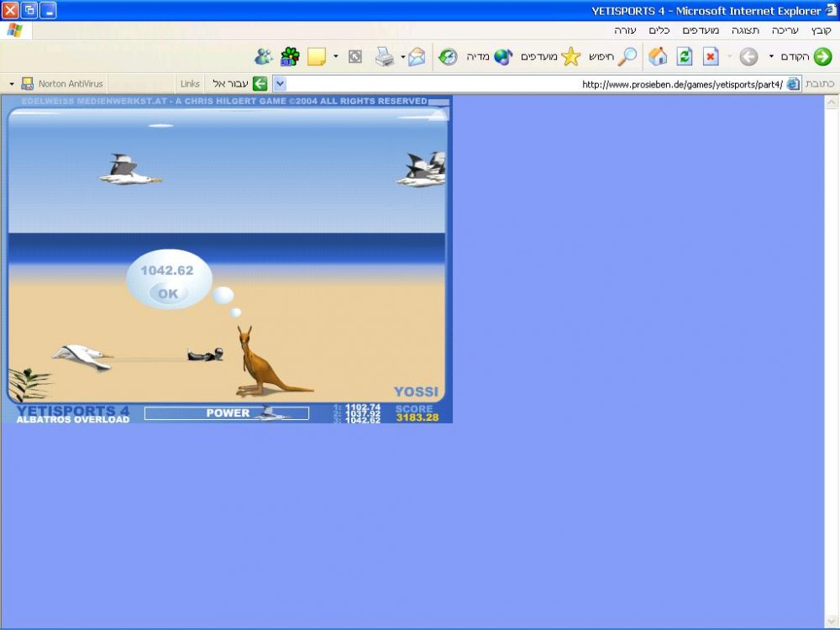Click the page icon beside the URL
The image size is (840, 630).
click(793, 84)
